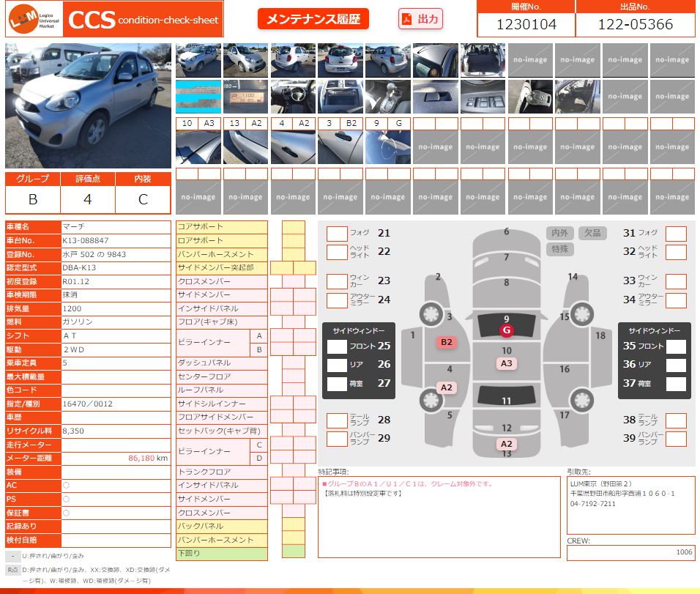
Task: Click the A2 marker on rear bumper
Action: pyautogui.click(x=506, y=444)
